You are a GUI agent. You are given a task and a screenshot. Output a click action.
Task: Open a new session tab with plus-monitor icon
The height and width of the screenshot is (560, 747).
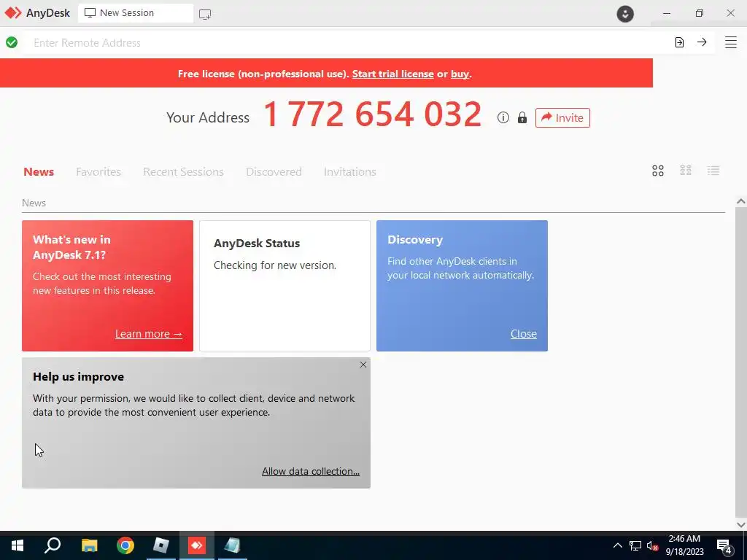205,14
